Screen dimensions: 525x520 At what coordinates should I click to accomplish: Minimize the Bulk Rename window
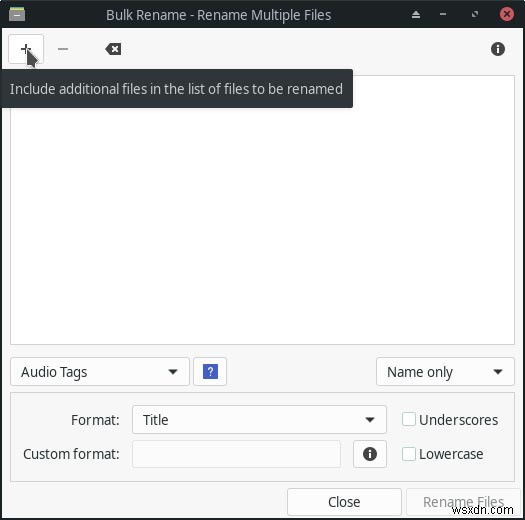click(x=443, y=14)
